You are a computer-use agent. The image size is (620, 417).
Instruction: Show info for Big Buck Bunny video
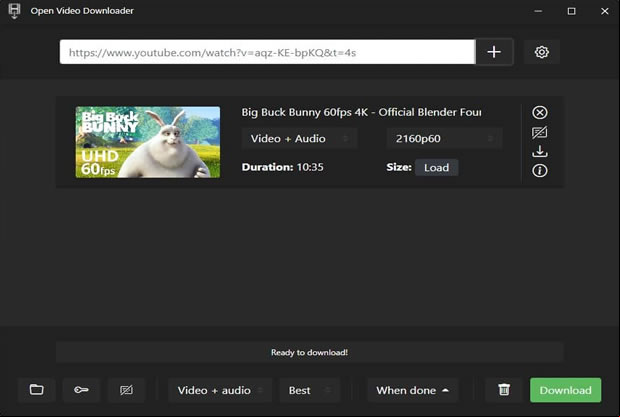click(x=540, y=171)
